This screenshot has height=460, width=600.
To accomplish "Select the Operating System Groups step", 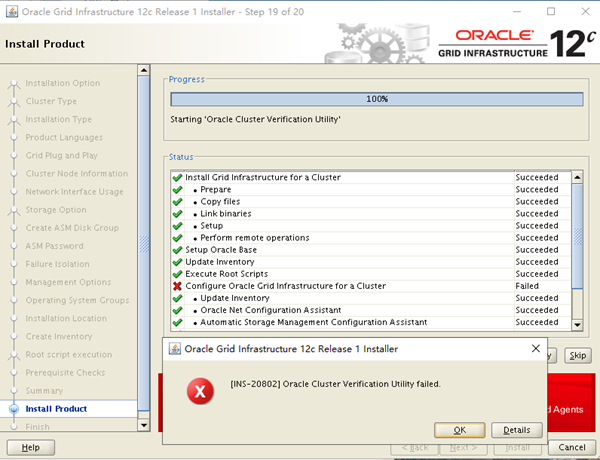I will point(77,300).
